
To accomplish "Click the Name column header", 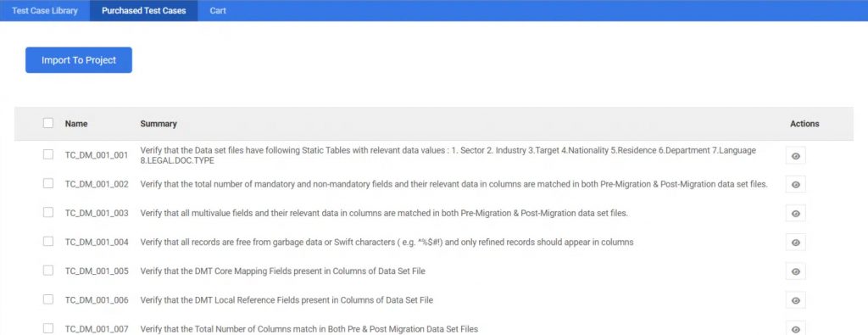I will 76,124.
